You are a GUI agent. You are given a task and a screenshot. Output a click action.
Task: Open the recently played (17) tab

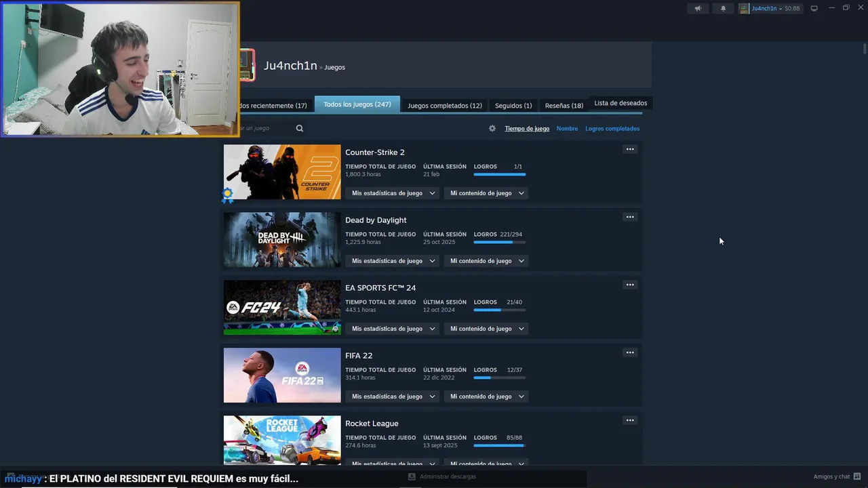(275, 105)
